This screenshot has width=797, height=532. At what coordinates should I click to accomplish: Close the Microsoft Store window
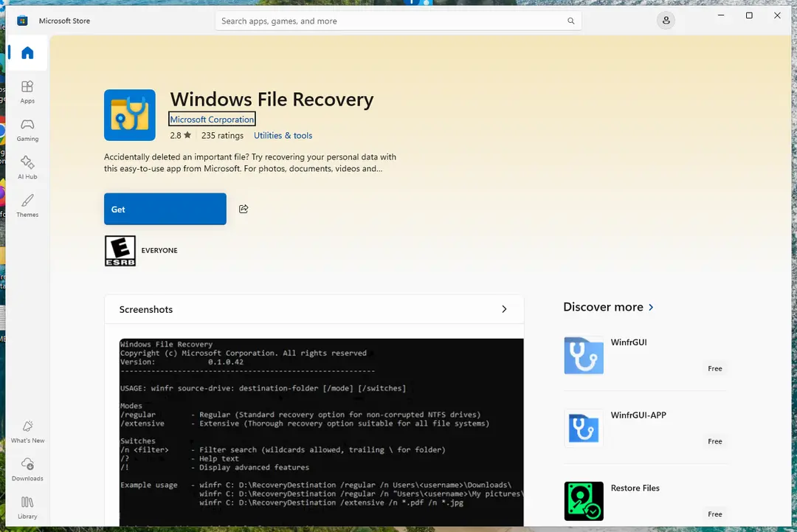click(x=777, y=15)
